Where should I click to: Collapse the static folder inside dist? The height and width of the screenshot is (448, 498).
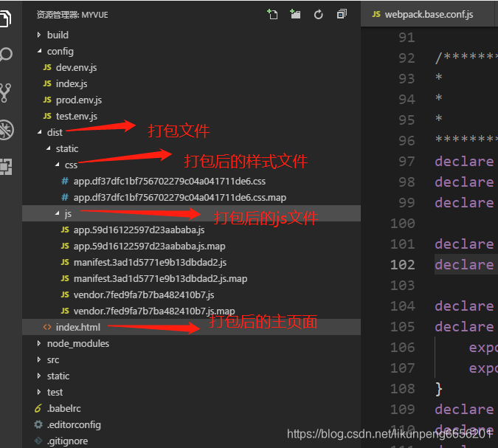click(x=191, y=148)
